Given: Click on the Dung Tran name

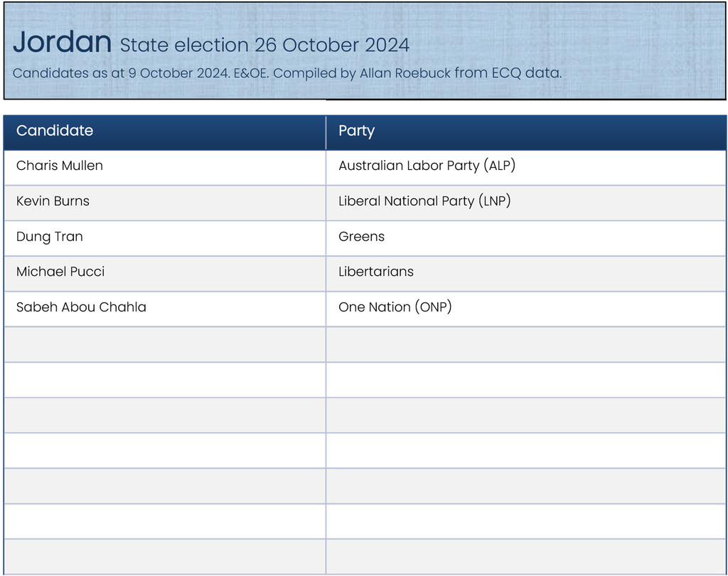Looking at the screenshot, I should pyautogui.click(x=50, y=237).
